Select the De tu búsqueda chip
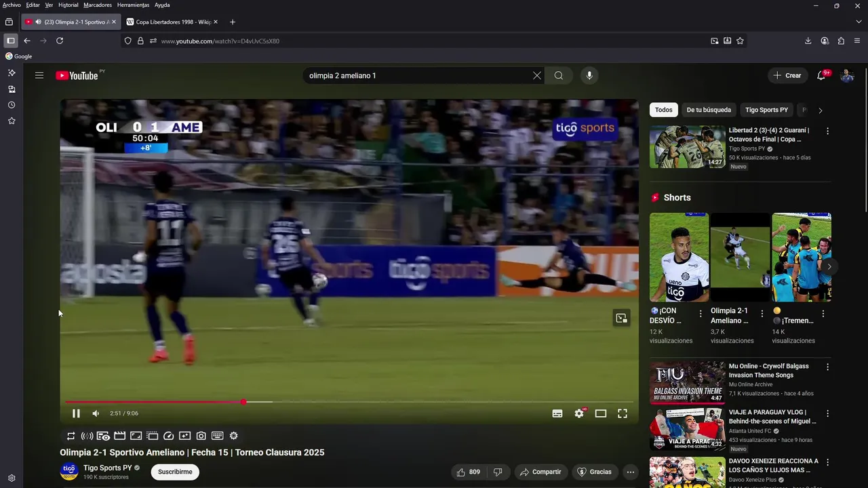Screen dimensions: 868x488 [709, 110]
